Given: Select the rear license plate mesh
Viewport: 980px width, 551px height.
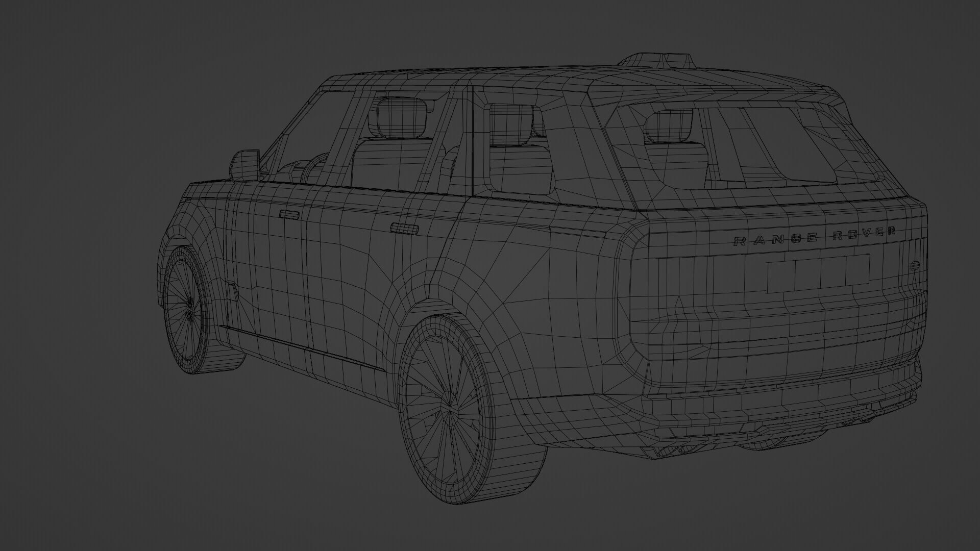Looking at the screenshot, I should (818, 273).
